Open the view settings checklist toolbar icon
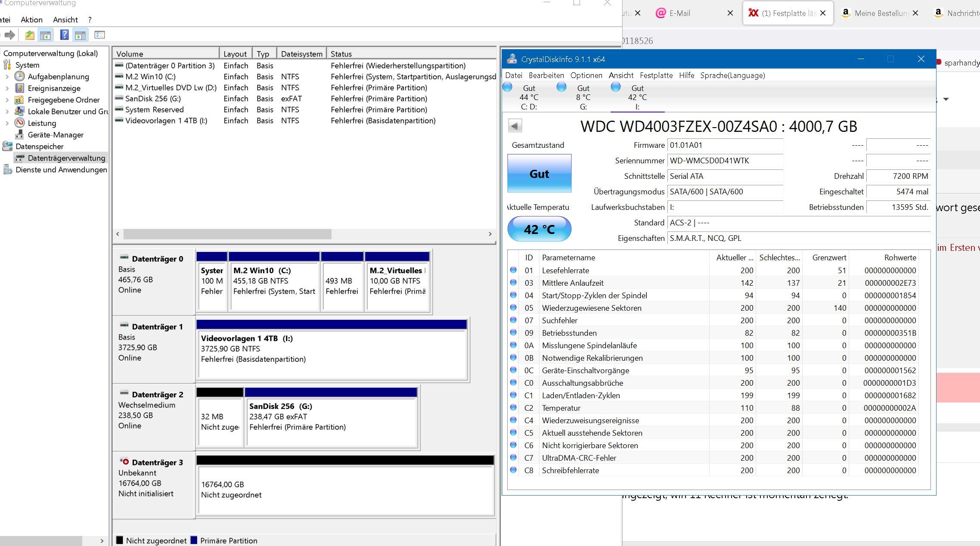The height and width of the screenshot is (546, 980). tap(99, 35)
